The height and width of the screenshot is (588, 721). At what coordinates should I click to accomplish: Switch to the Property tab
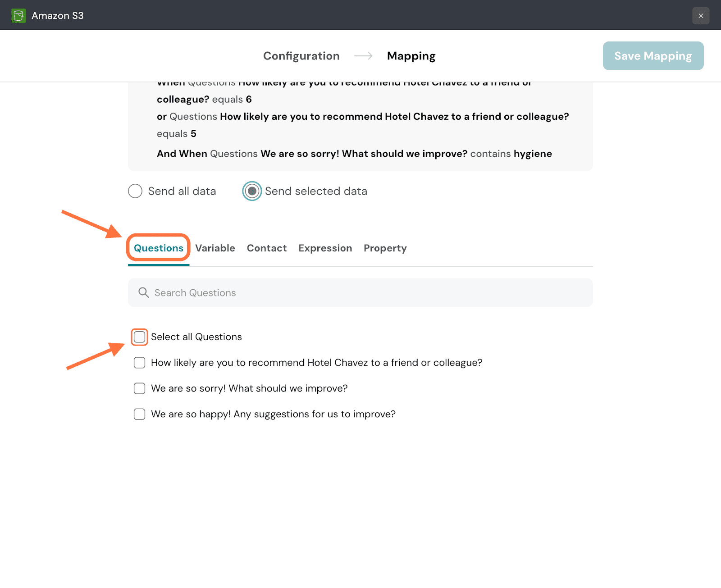coord(385,248)
